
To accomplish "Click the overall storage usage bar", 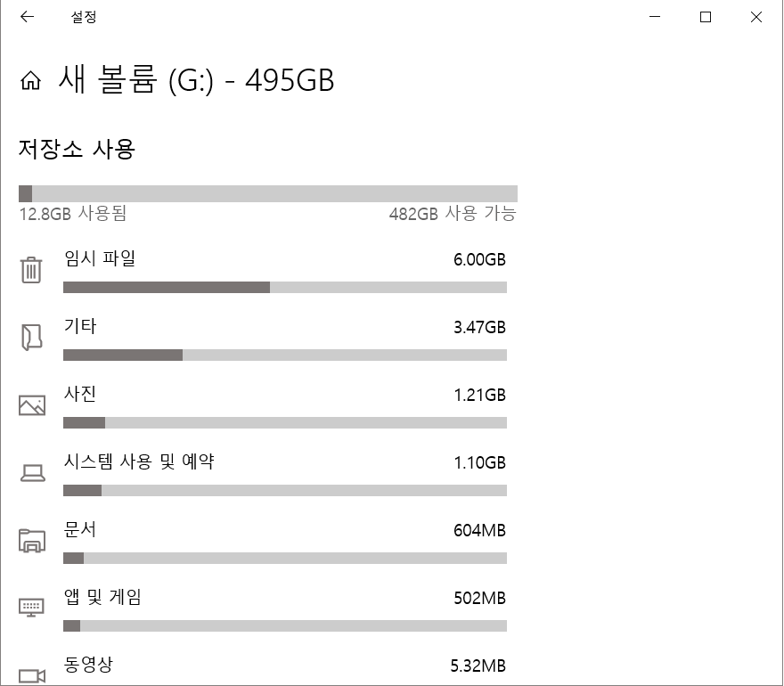I will click(x=267, y=192).
